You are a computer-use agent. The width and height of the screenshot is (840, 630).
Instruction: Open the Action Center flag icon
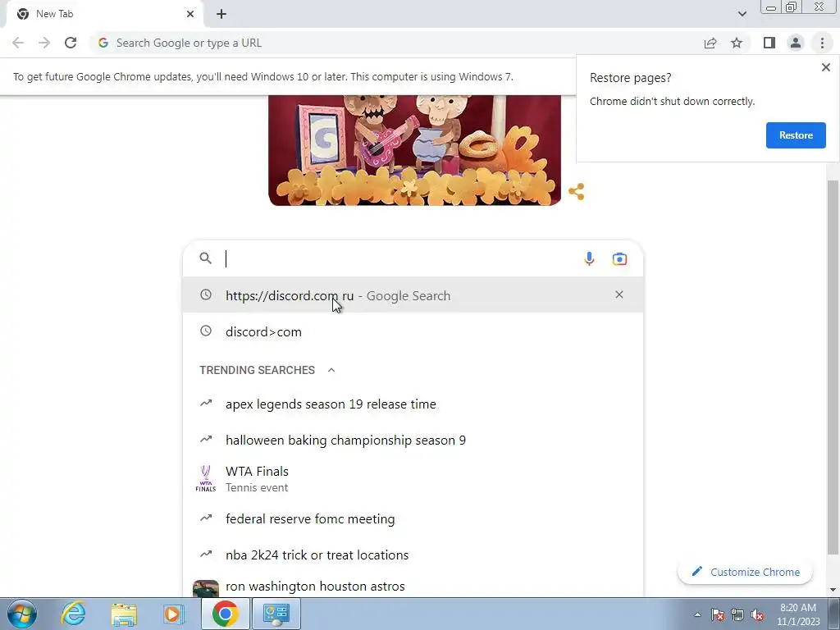718,615
